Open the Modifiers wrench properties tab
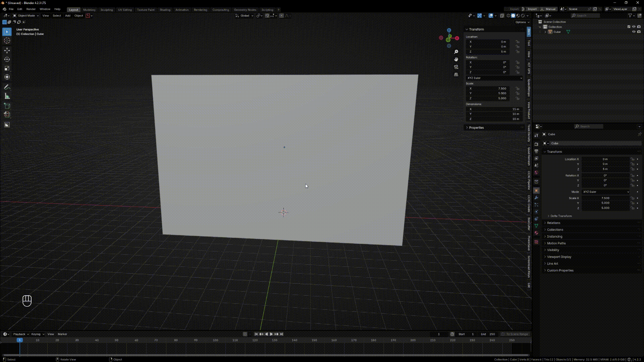The width and height of the screenshot is (644, 362). point(536,198)
